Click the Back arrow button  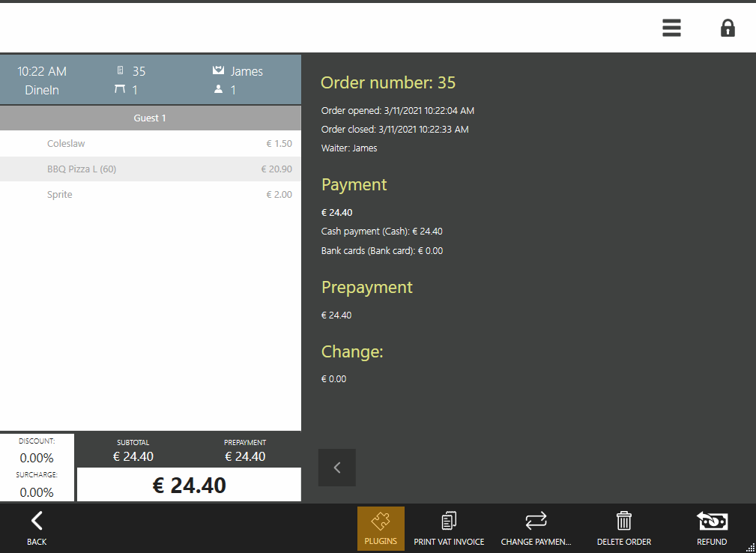(x=37, y=528)
